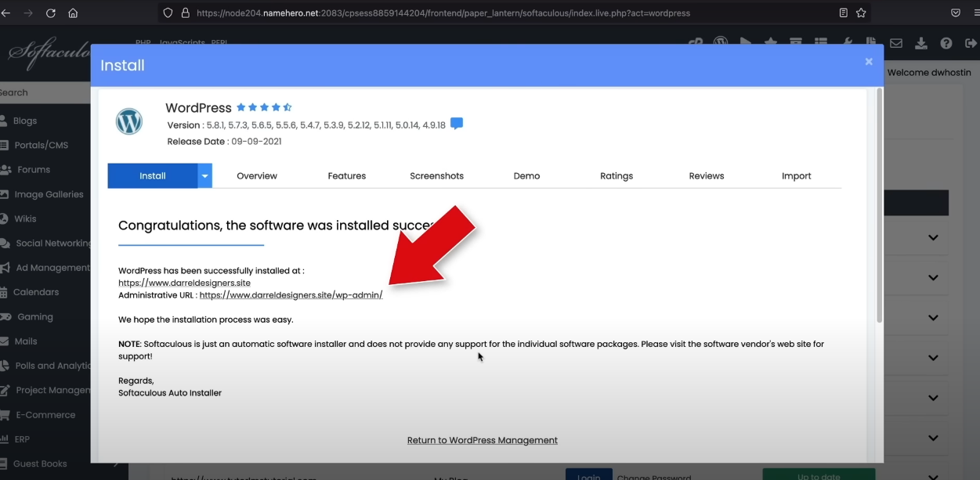Viewport: 980px width, 480px height.
Task: Expand the Blogs category in sidebar
Action: (x=25, y=121)
